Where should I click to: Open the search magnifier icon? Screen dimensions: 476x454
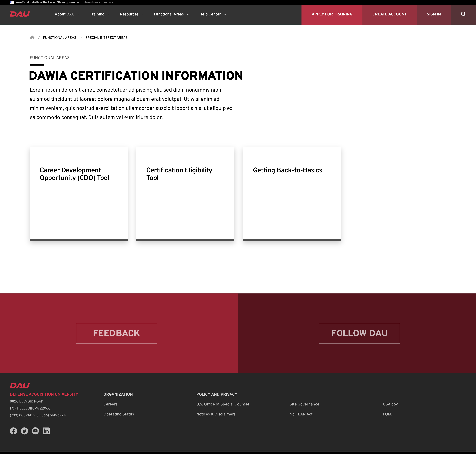pos(463,14)
